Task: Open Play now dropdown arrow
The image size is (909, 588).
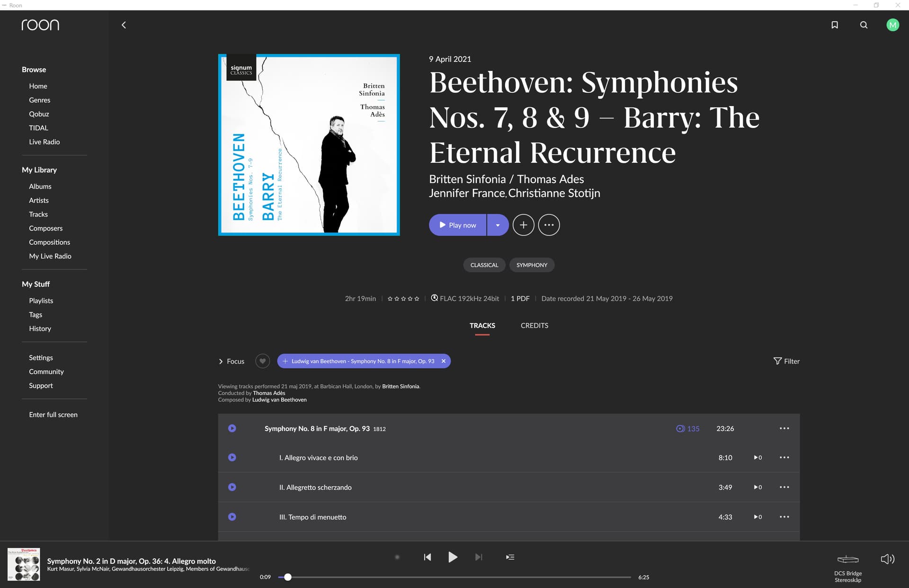Action: (498, 225)
